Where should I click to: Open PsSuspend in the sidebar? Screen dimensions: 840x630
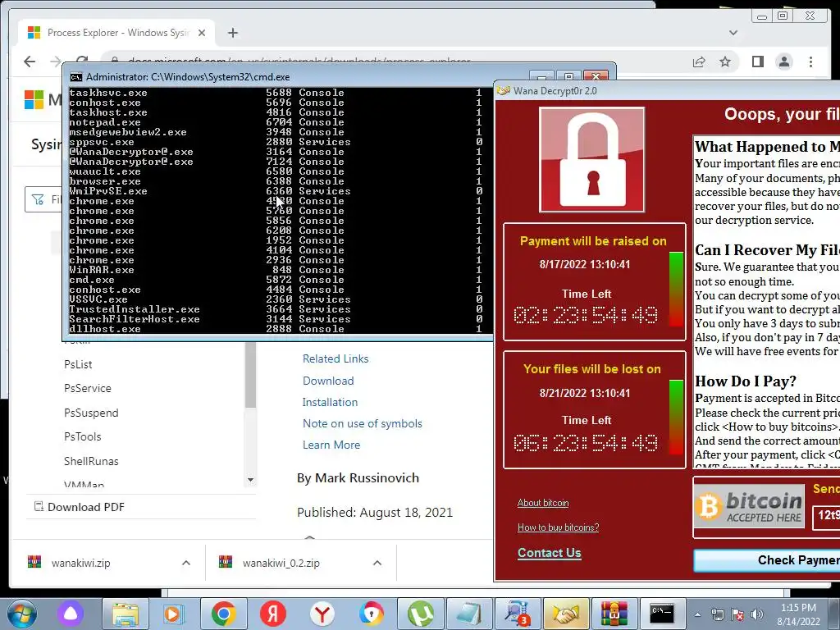click(x=91, y=413)
